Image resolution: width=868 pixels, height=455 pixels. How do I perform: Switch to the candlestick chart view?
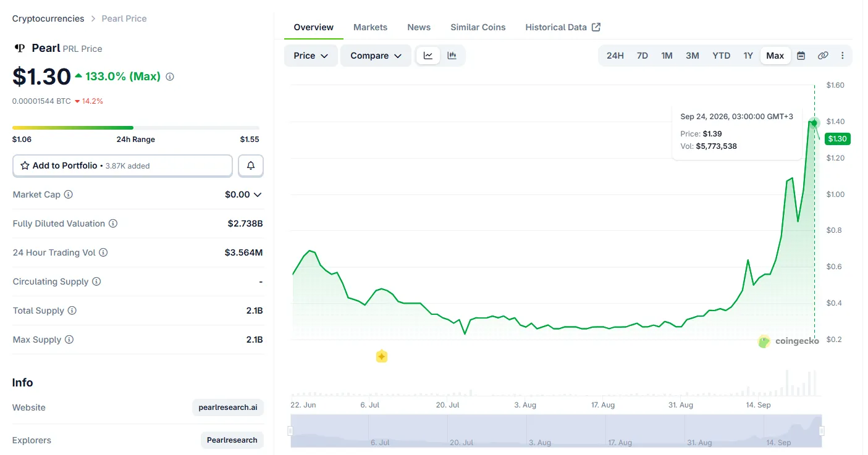click(452, 56)
